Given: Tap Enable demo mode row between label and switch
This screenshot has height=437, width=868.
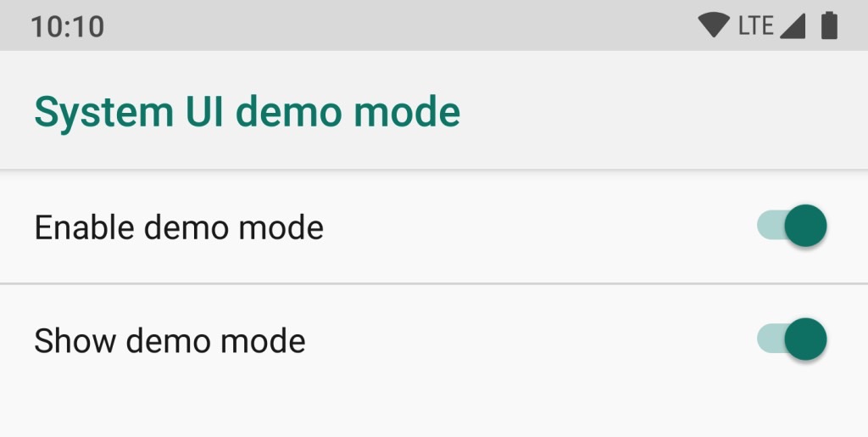Looking at the screenshot, I should 540,227.
